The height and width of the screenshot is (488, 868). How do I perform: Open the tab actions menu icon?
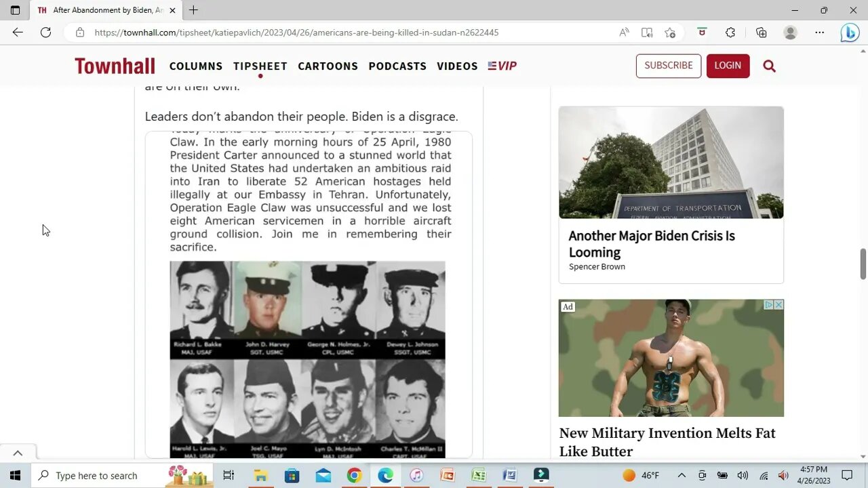15,10
